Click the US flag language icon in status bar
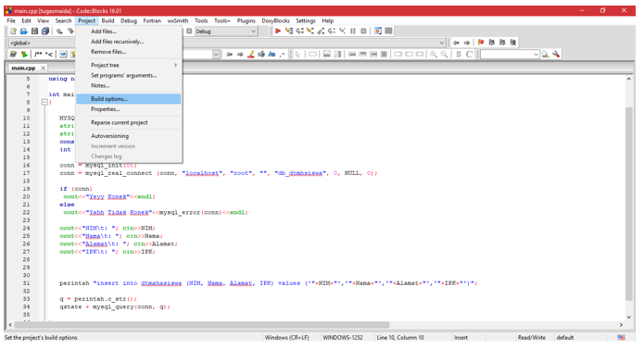 [x=621, y=338]
